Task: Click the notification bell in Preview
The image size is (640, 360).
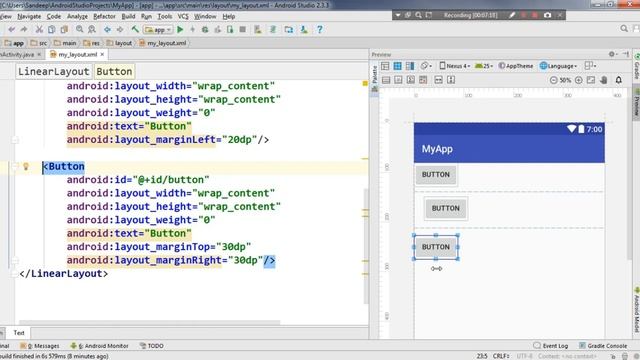Action: click(619, 80)
